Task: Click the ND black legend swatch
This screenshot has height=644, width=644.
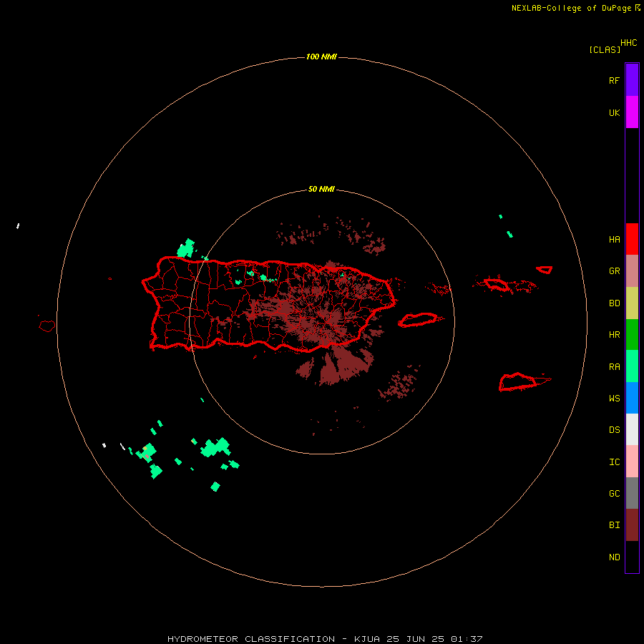Action: tap(632, 557)
